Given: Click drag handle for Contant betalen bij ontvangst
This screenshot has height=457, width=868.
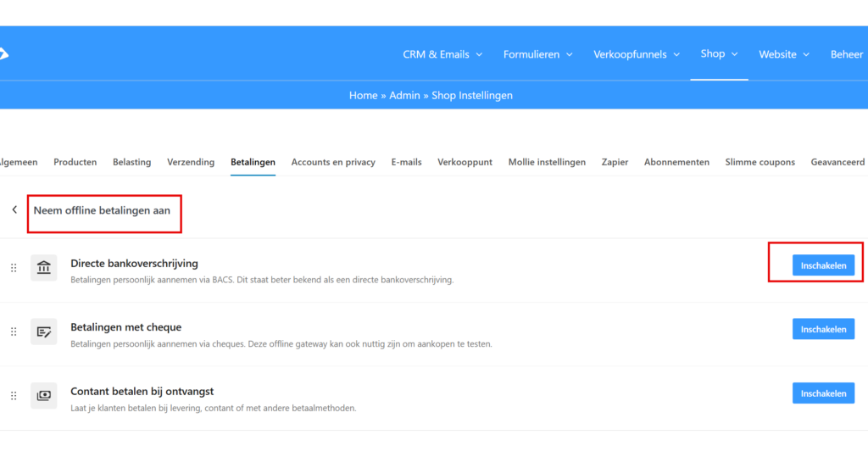Looking at the screenshot, I should tap(14, 395).
